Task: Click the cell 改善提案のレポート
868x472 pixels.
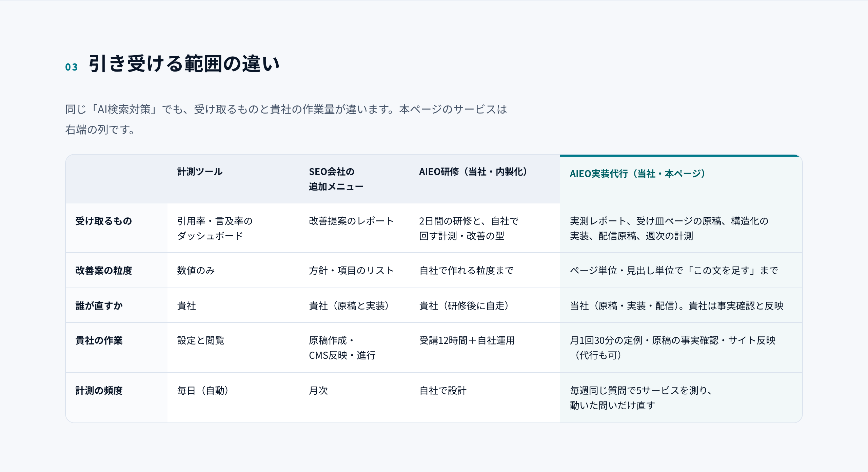Action: (351, 221)
